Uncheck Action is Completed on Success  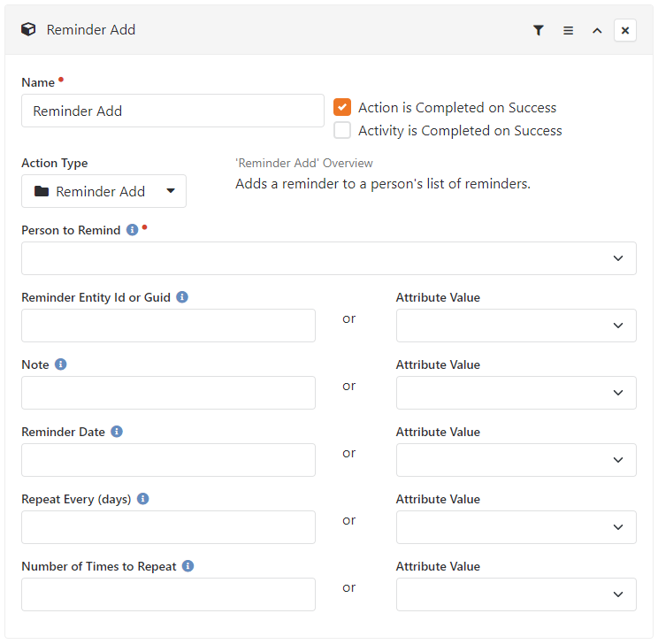[342, 107]
